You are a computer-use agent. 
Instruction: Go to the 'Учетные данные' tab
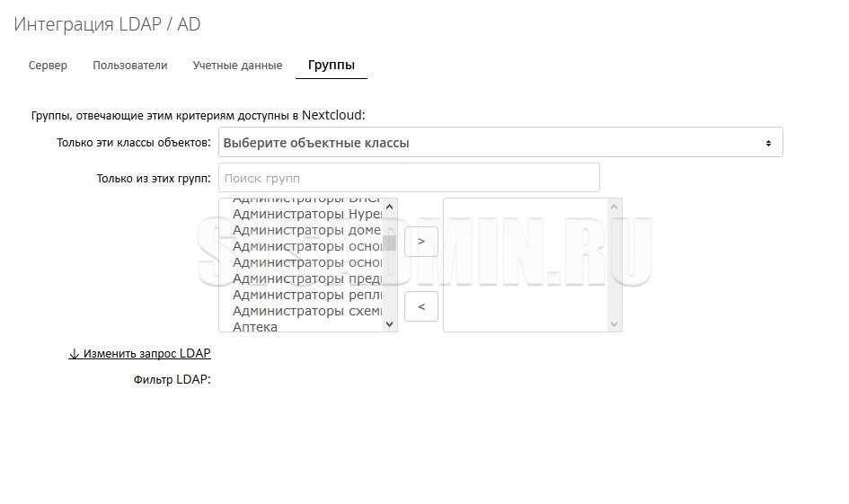[237, 66]
